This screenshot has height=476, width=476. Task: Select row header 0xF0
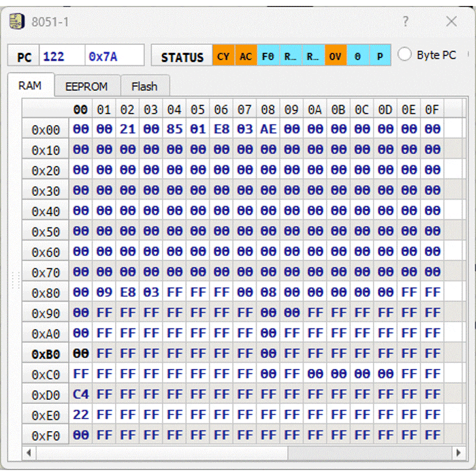pyautogui.click(x=46, y=435)
